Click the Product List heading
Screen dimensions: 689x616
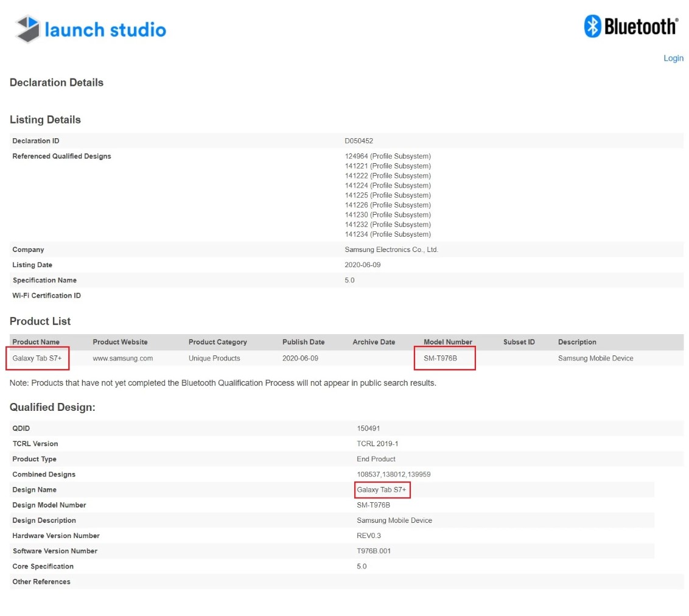tap(40, 321)
